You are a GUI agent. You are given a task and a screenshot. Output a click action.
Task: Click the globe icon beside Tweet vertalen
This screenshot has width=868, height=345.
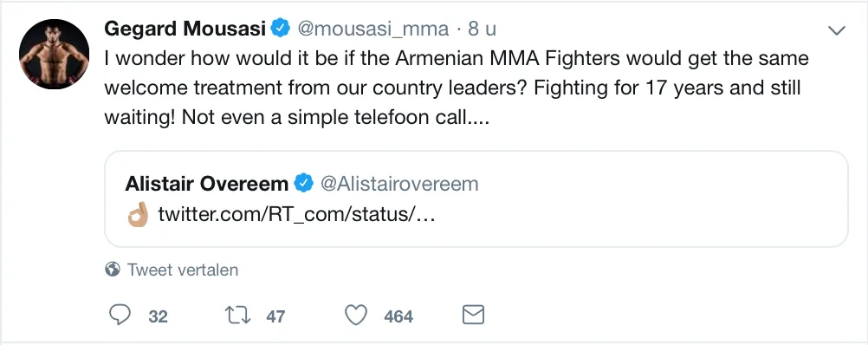coord(113,270)
